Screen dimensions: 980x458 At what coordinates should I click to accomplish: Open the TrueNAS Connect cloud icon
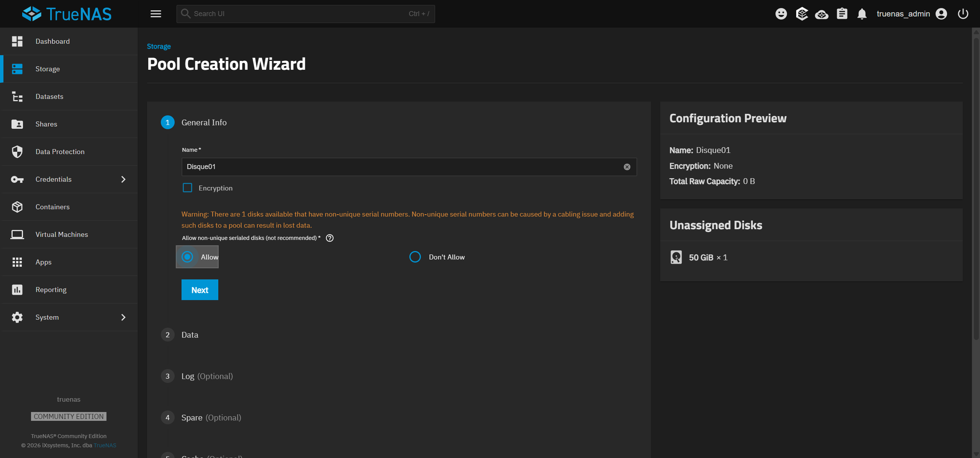tap(821, 15)
